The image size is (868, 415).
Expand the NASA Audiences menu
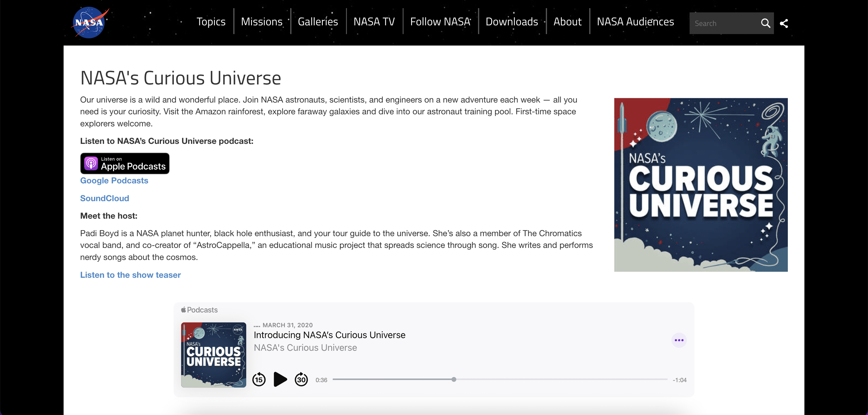click(635, 22)
